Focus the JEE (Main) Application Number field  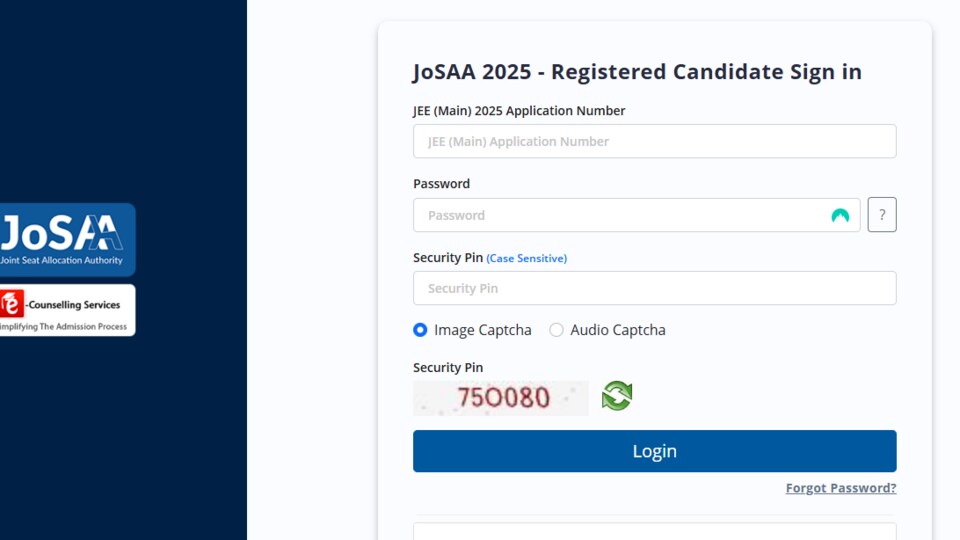pyautogui.click(x=654, y=141)
